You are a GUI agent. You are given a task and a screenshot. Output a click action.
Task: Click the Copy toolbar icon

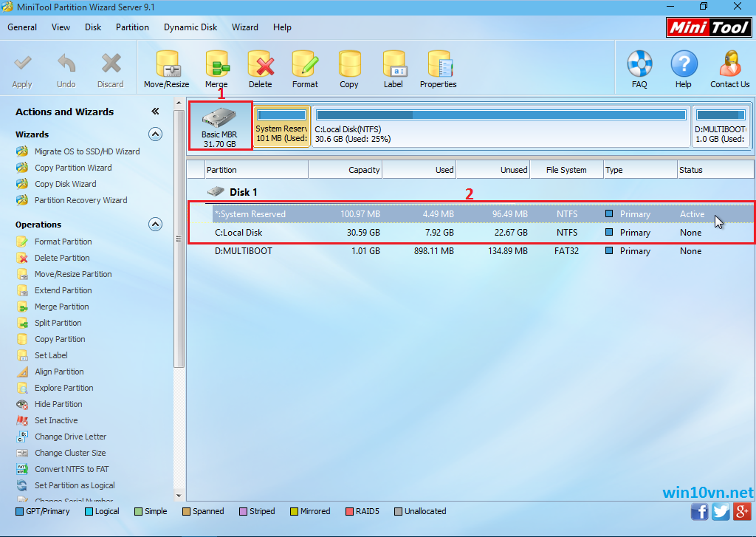click(349, 64)
